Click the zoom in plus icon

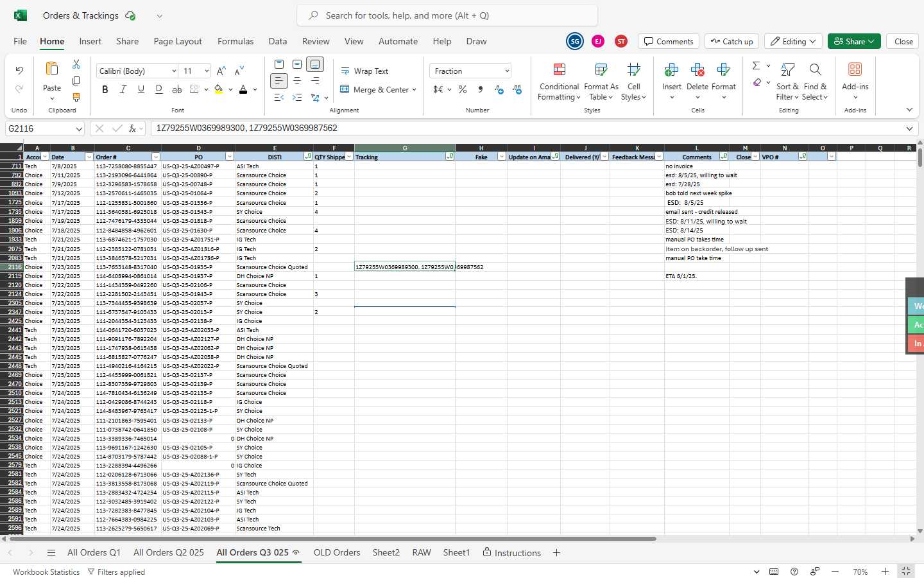coord(885,572)
